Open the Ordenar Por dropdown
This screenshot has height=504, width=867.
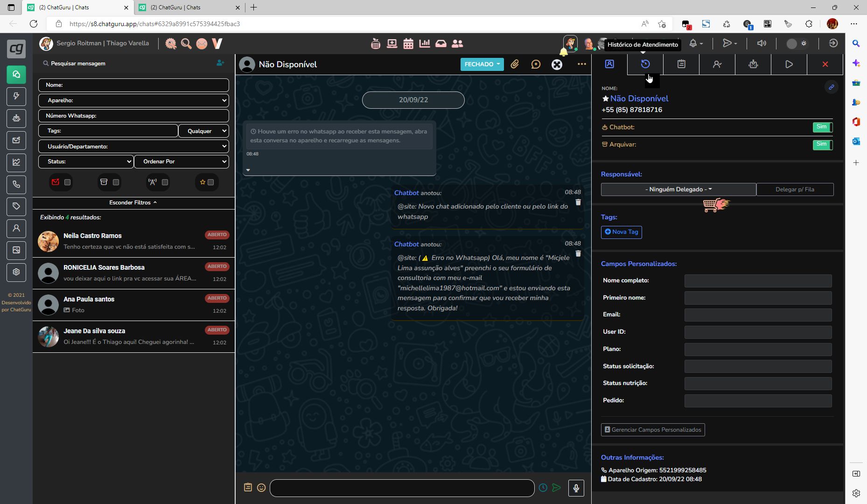point(182,161)
